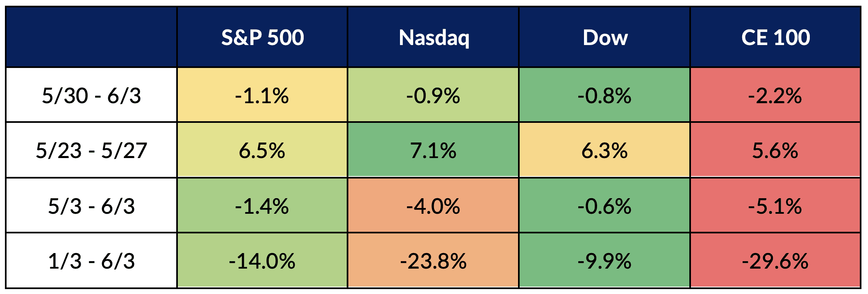Click the green 7.1% Nasdaq cell
This screenshot has width=868, height=294.
pyautogui.click(x=434, y=150)
